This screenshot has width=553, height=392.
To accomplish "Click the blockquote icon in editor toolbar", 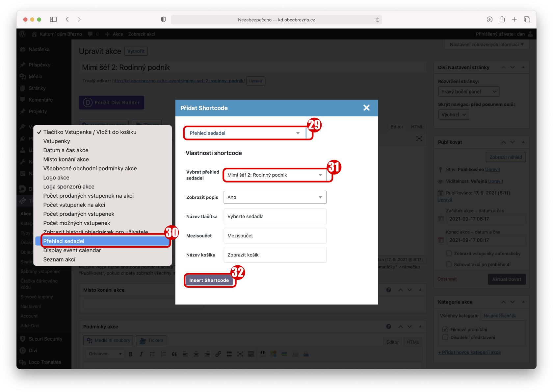I will (174, 354).
